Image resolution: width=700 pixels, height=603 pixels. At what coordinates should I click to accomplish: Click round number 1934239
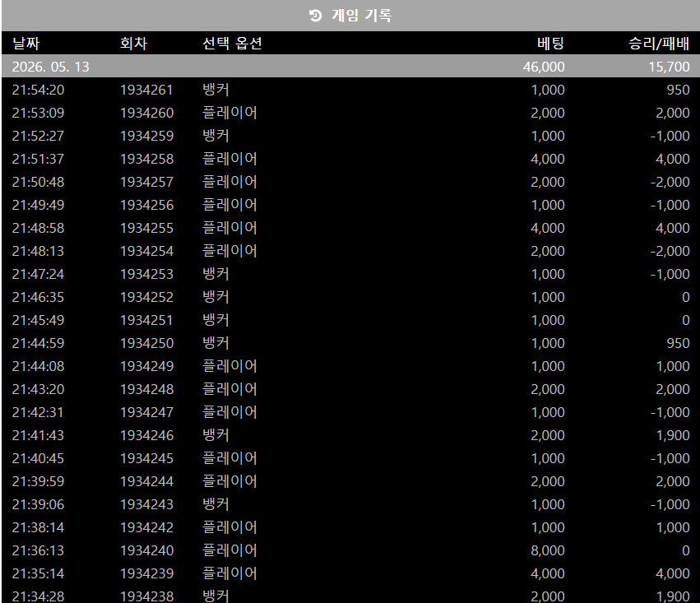point(146,573)
